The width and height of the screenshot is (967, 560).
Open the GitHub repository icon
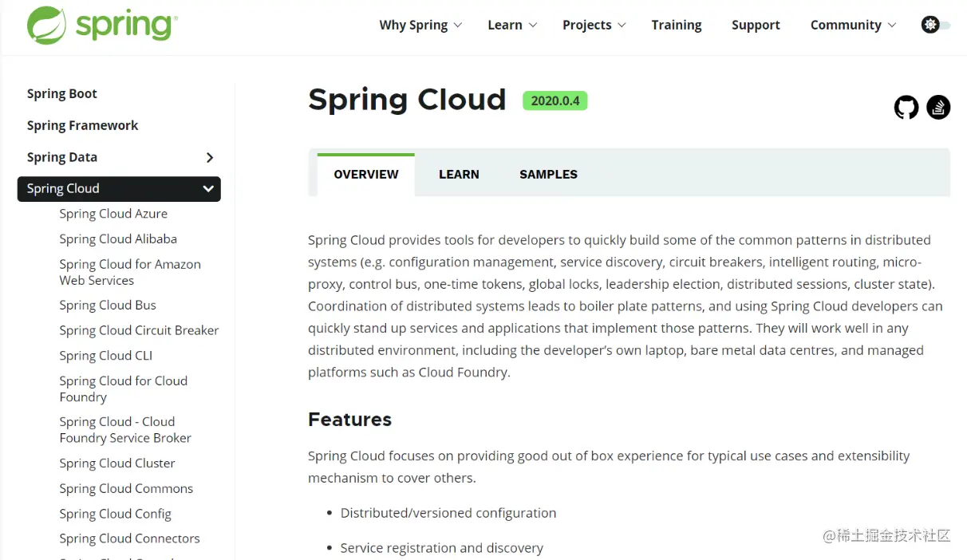click(x=906, y=107)
